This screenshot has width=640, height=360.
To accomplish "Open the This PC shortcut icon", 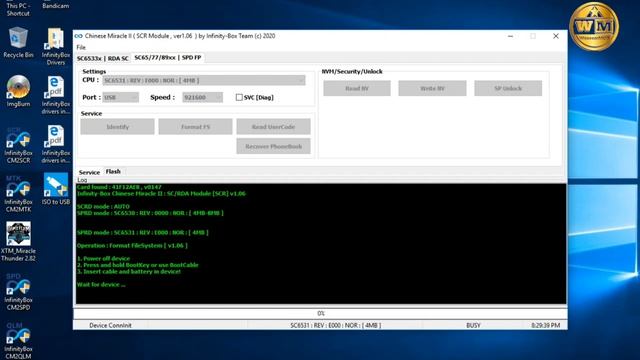I will 18,9.
